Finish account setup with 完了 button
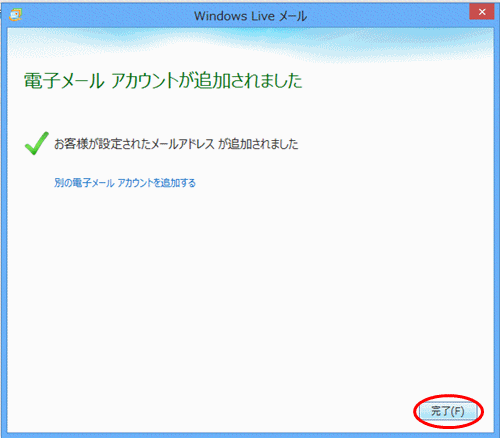 pyautogui.click(x=448, y=411)
